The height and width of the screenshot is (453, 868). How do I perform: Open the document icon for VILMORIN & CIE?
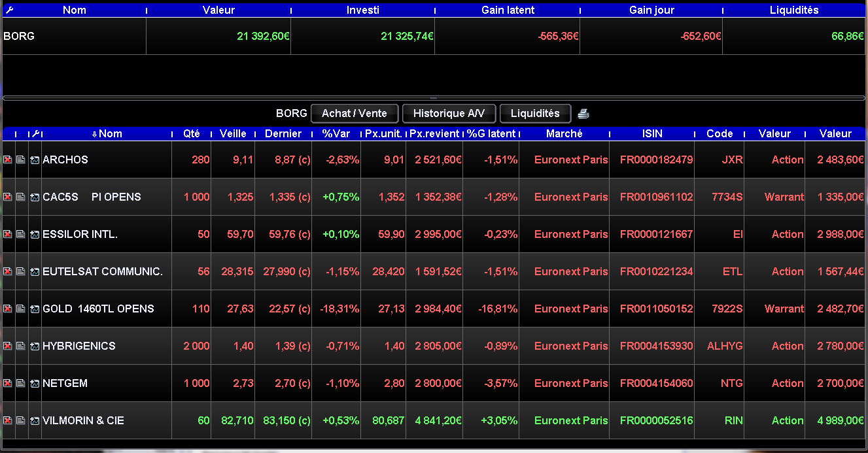pyautogui.click(x=21, y=420)
